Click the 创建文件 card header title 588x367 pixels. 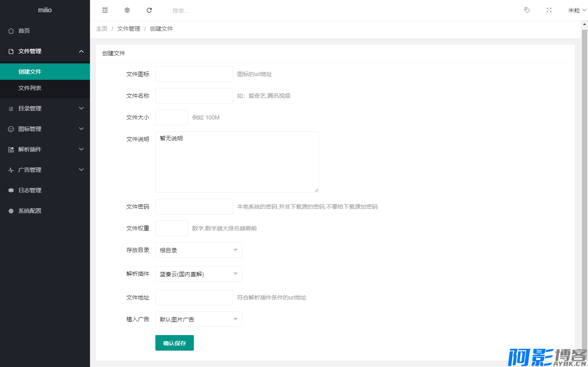tap(114, 53)
